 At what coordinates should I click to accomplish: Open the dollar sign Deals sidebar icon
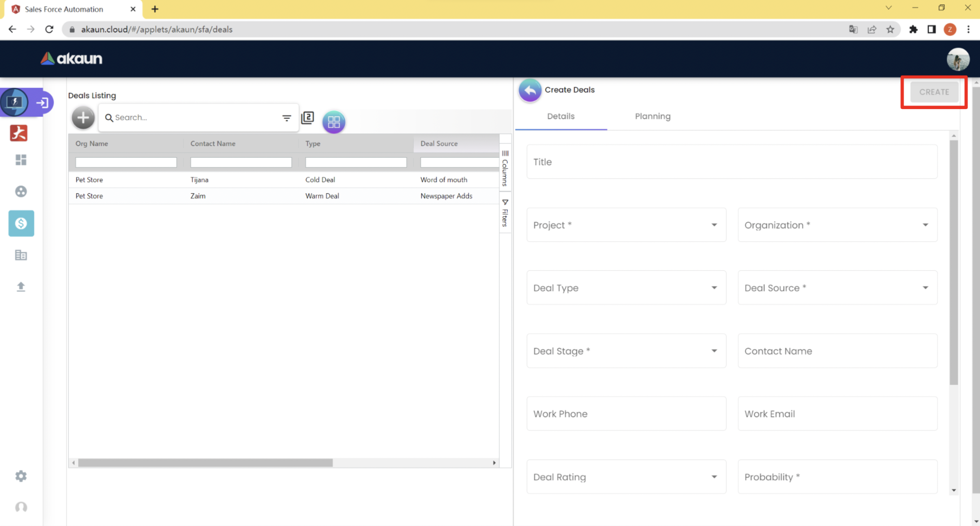pyautogui.click(x=21, y=223)
